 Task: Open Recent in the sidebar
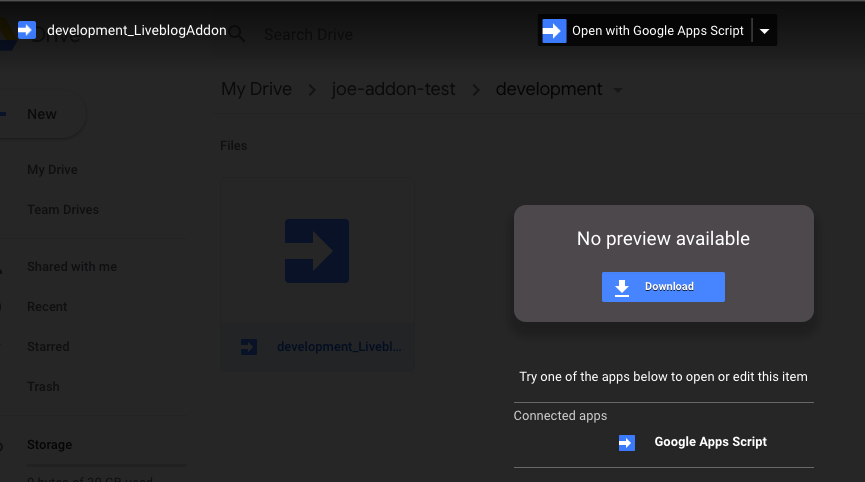point(47,307)
